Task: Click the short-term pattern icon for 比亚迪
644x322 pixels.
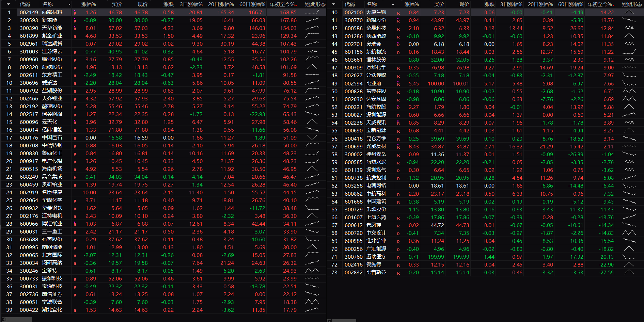Action: coord(629,84)
